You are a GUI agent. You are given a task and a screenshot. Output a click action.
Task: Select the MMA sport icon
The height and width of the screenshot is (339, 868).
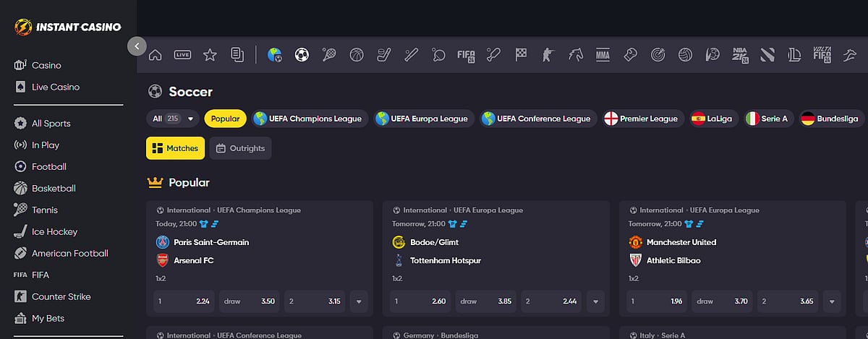pos(603,54)
